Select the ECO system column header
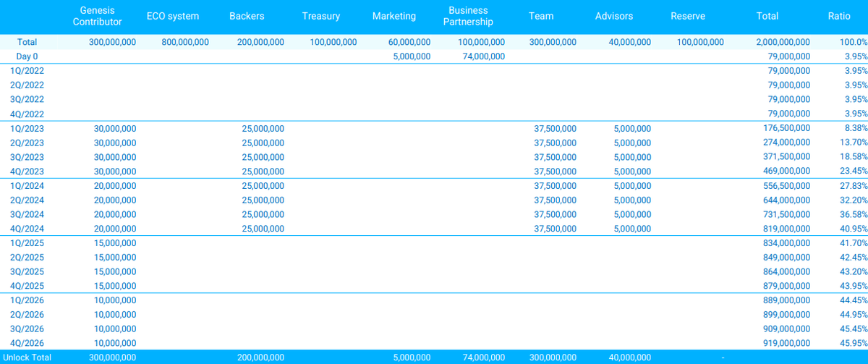The height and width of the screenshot is (364, 868). point(172,16)
